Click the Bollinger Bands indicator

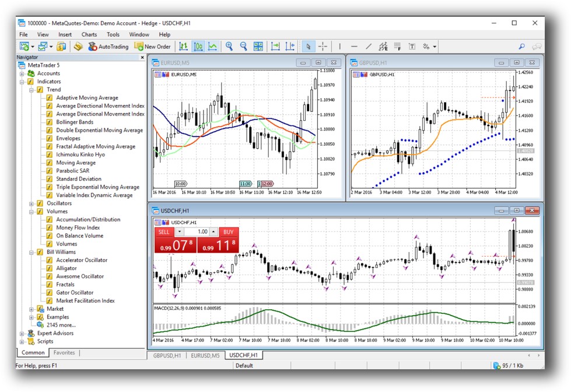pos(75,122)
